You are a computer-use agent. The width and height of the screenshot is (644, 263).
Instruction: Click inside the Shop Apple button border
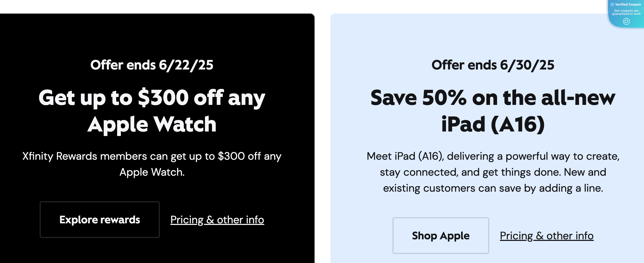point(441,236)
